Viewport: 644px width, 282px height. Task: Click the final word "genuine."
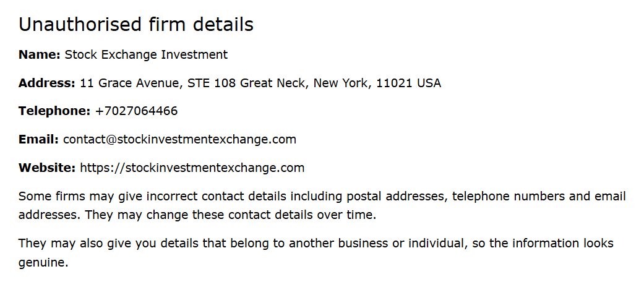[43, 263]
